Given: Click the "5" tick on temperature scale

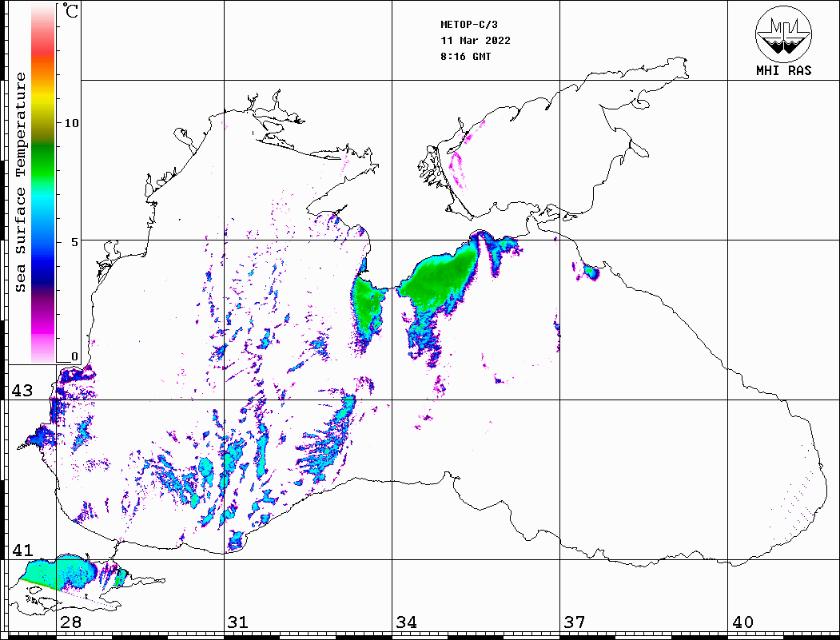Looking at the screenshot, I should click(x=74, y=242).
